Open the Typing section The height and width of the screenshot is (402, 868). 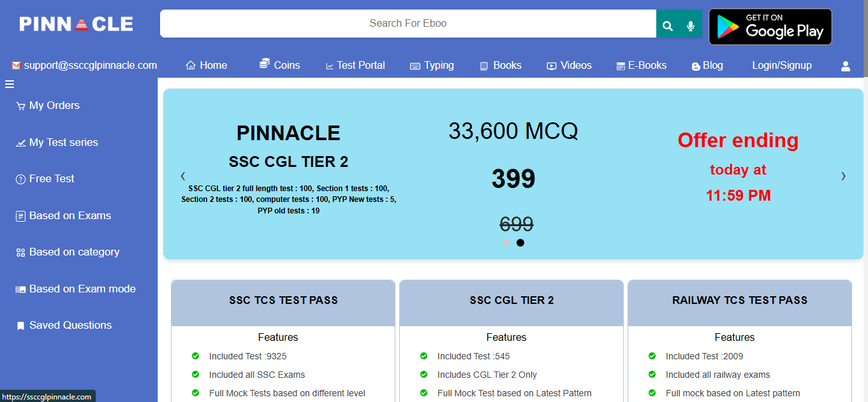click(432, 65)
